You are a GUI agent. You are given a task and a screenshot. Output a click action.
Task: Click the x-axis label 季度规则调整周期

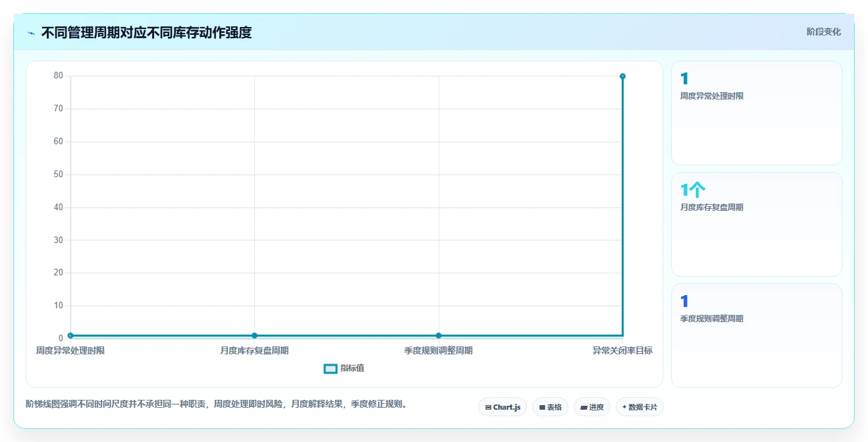click(x=439, y=350)
